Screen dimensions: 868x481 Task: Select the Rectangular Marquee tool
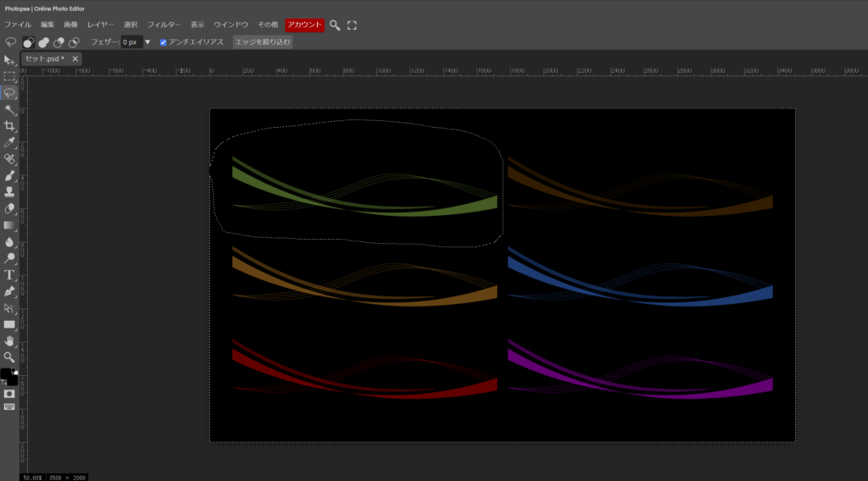pos(9,76)
